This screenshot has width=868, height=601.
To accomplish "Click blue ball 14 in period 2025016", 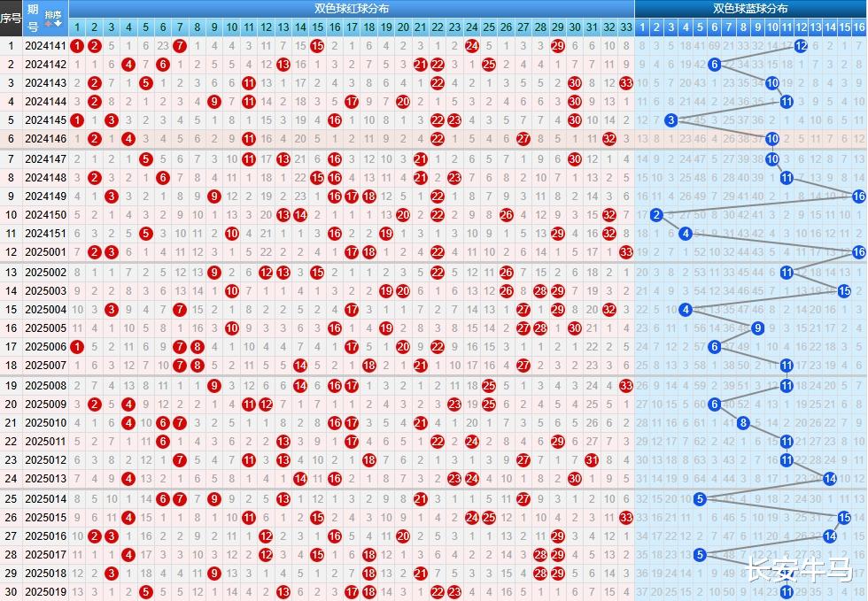I will pyautogui.click(x=829, y=536).
